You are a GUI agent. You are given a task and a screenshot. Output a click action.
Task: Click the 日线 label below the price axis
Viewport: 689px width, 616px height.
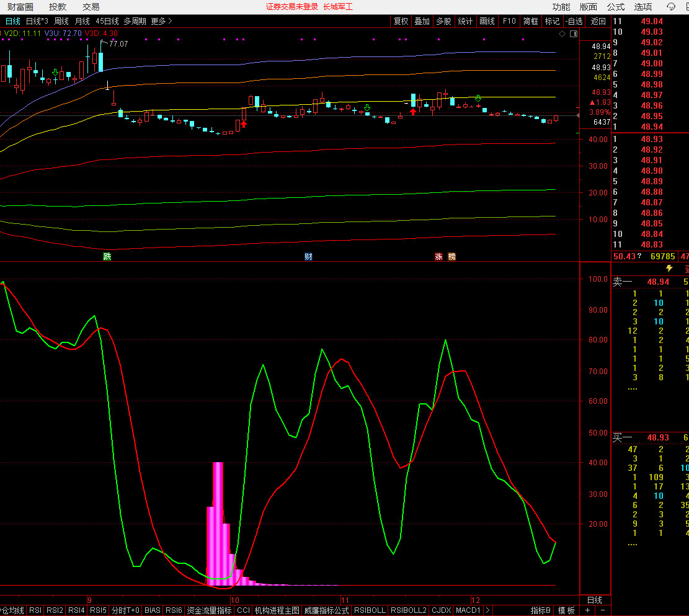coord(595,600)
